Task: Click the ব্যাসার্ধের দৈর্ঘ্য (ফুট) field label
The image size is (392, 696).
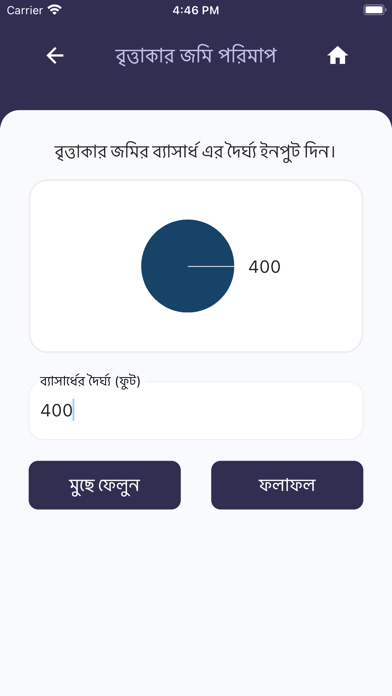Action: 90,381
